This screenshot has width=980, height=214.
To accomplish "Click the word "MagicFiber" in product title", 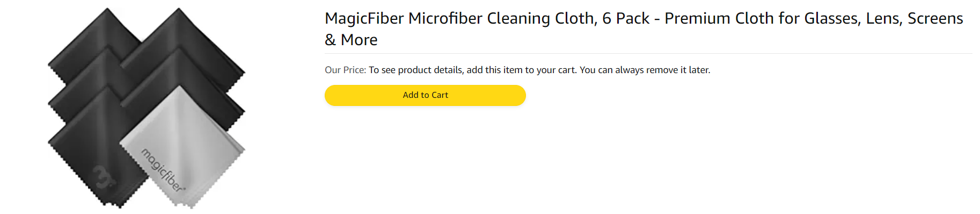I will tap(364, 18).
